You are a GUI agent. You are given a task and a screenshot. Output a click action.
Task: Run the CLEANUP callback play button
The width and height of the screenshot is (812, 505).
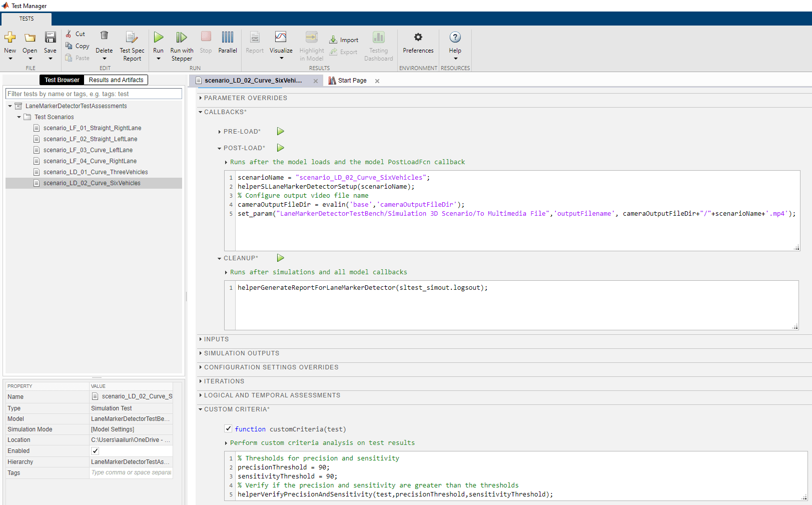click(x=281, y=258)
